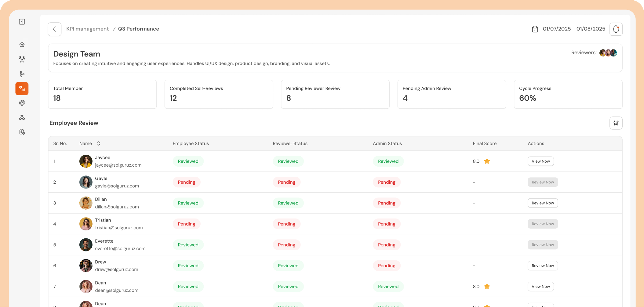Click Review Now for Dillan
The height and width of the screenshot is (307, 644).
coord(543,203)
